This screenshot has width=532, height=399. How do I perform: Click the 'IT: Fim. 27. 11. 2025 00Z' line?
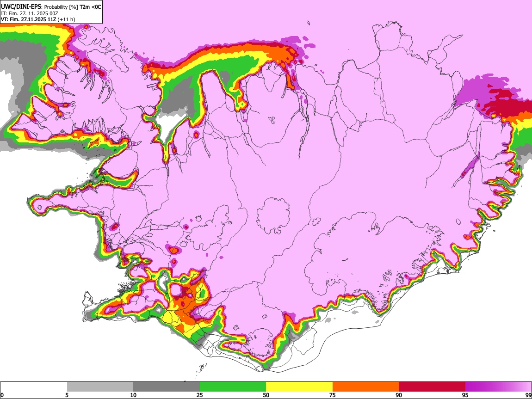pyautogui.click(x=30, y=13)
